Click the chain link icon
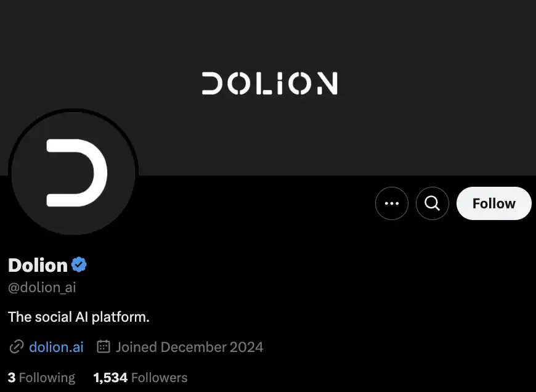 [x=16, y=347]
